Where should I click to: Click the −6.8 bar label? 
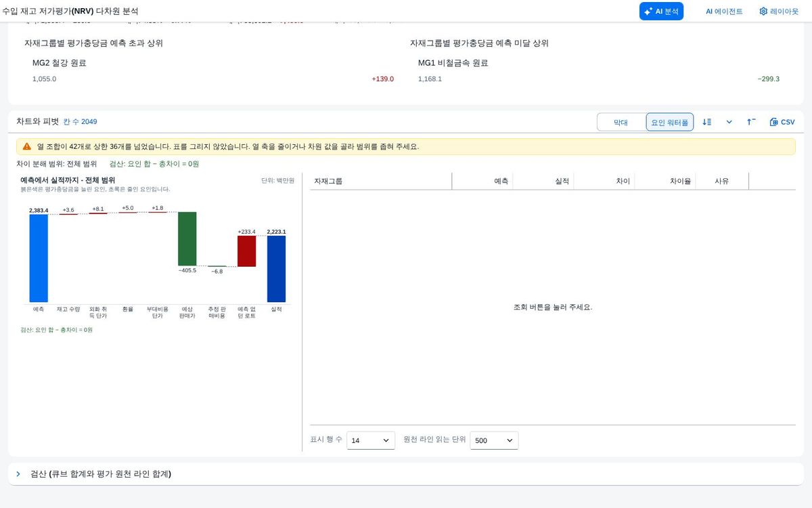point(217,271)
